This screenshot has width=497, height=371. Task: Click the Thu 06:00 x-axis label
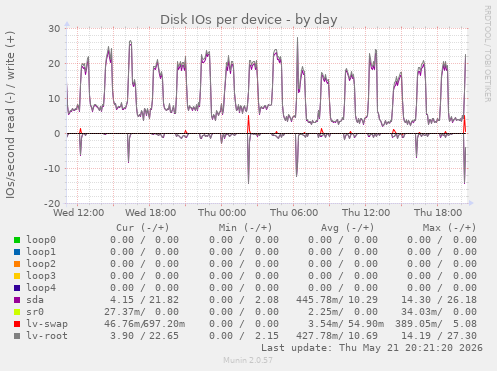click(294, 213)
